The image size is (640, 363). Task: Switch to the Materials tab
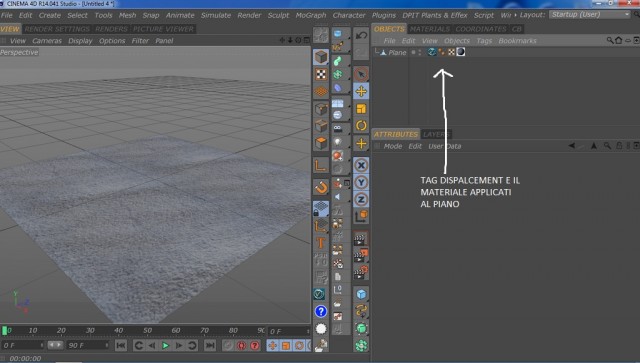tap(430, 29)
